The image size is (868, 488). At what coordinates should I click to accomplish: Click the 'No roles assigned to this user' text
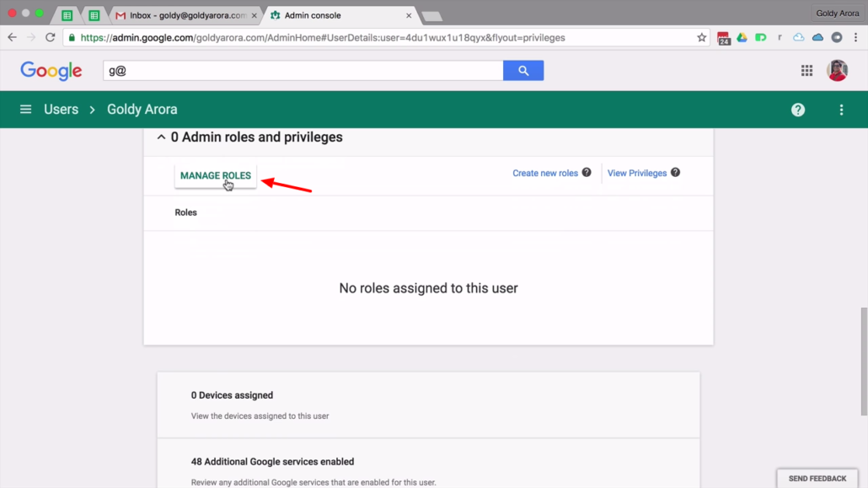coord(428,288)
